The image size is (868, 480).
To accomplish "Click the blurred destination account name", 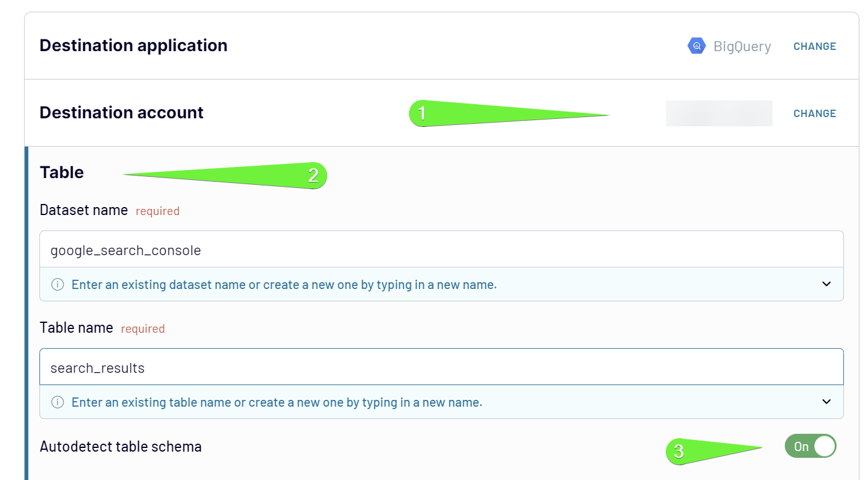I will [x=719, y=113].
